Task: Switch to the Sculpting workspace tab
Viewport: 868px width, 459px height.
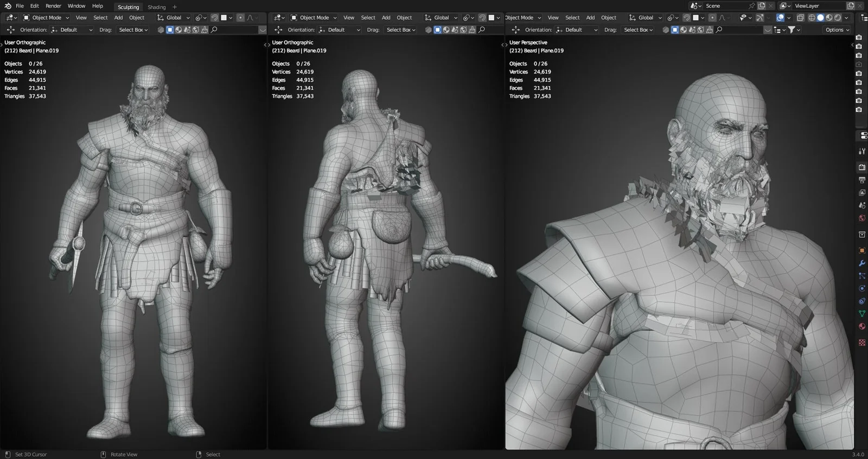Action: tap(129, 7)
